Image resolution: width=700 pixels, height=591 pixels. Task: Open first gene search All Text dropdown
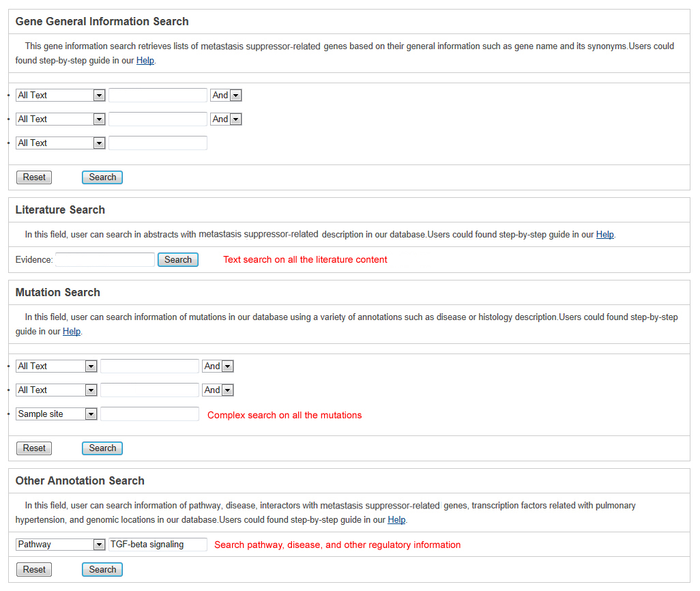pos(60,95)
